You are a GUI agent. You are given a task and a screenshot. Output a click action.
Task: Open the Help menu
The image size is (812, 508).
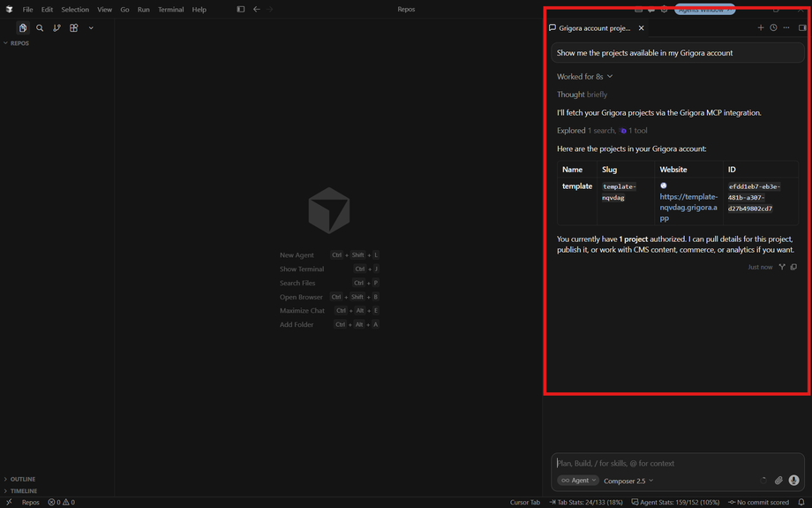click(x=199, y=10)
